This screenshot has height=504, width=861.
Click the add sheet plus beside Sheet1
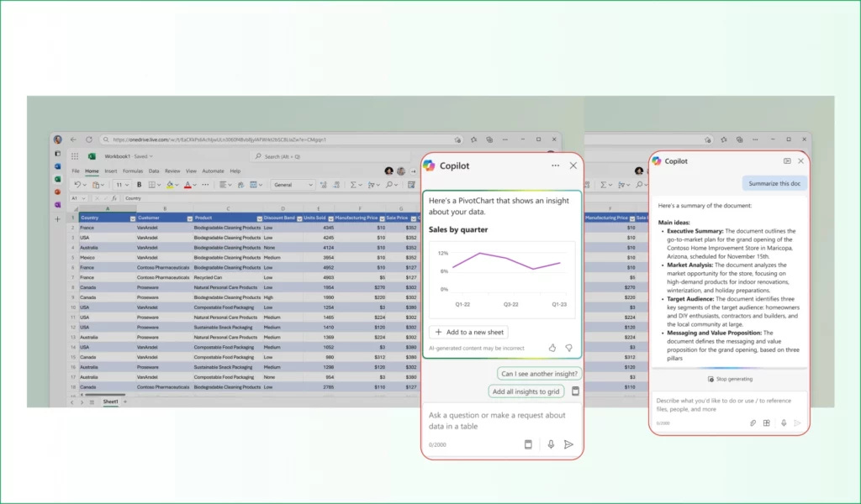[x=125, y=402]
